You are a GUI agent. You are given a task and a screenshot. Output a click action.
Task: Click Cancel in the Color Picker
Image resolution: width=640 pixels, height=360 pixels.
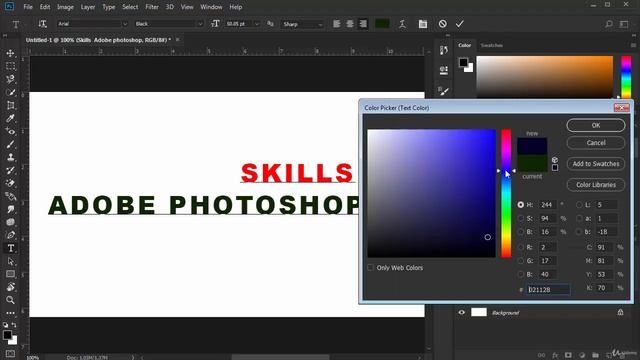click(x=596, y=143)
